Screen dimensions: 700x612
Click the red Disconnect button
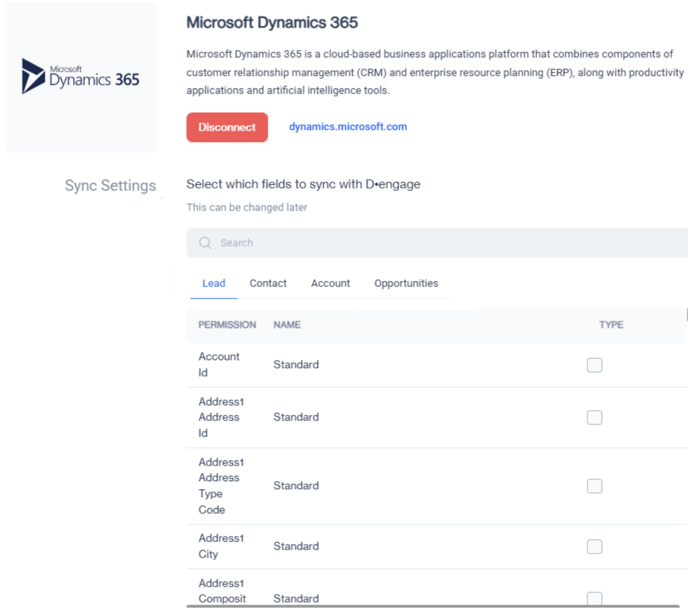[227, 127]
